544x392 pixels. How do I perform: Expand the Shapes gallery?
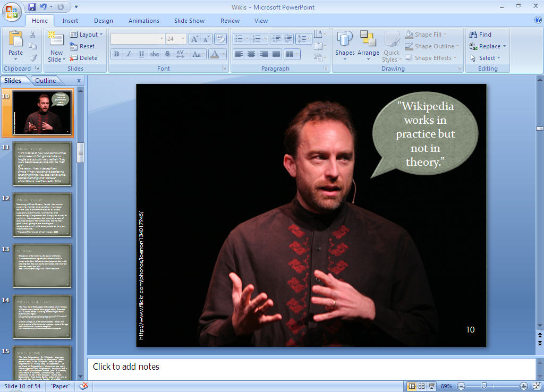click(345, 46)
